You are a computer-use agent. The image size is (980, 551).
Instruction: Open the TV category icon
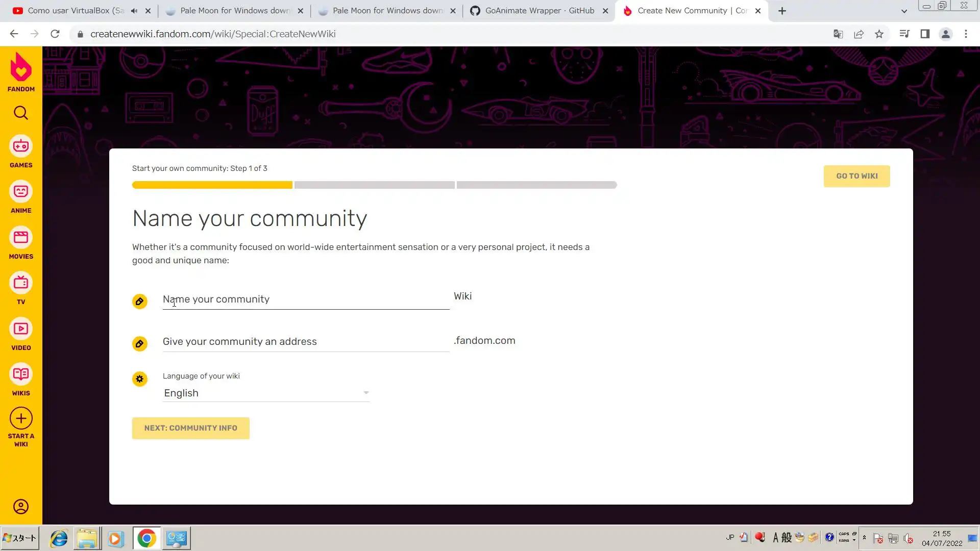coord(21,283)
